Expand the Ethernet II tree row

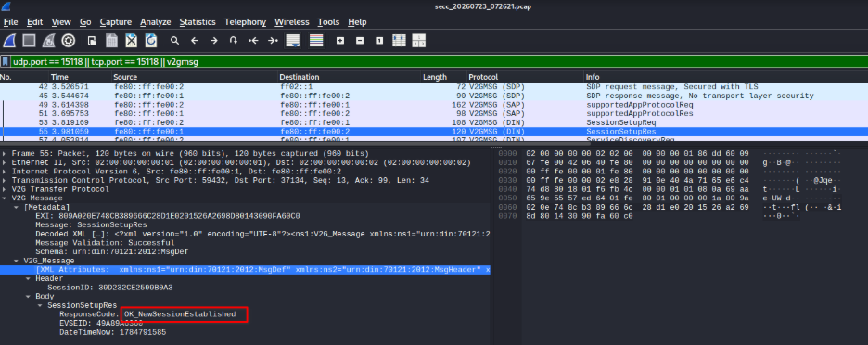click(x=5, y=162)
